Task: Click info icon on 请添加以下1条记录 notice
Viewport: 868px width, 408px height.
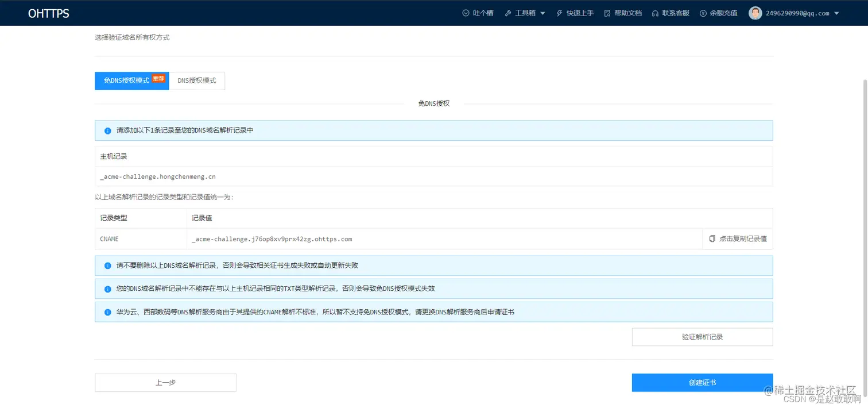Action: pos(107,131)
